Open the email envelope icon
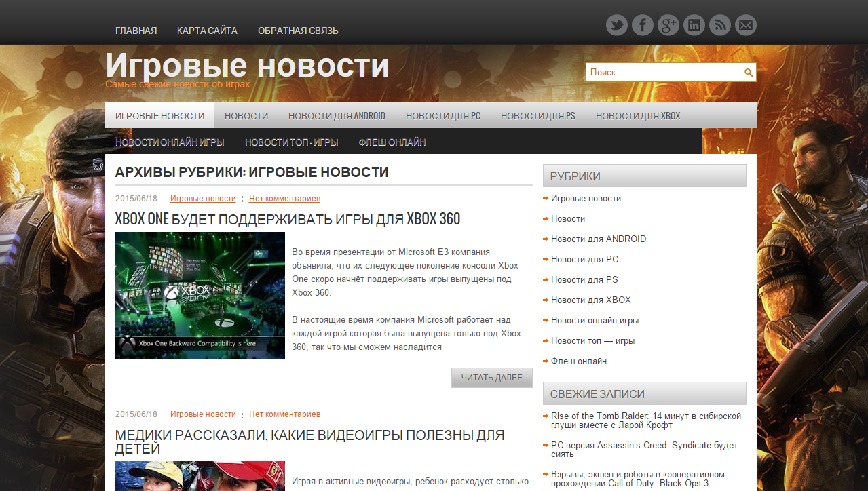Screen dimensions: 868x491 click(x=746, y=26)
